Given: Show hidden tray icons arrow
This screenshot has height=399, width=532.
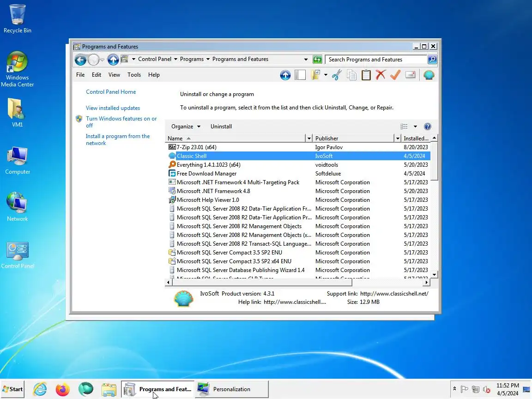Looking at the screenshot, I should [x=454, y=389].
